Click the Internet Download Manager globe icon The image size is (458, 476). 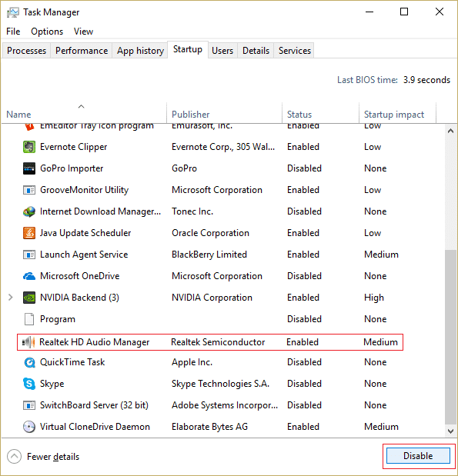click(x=29, y=211)
